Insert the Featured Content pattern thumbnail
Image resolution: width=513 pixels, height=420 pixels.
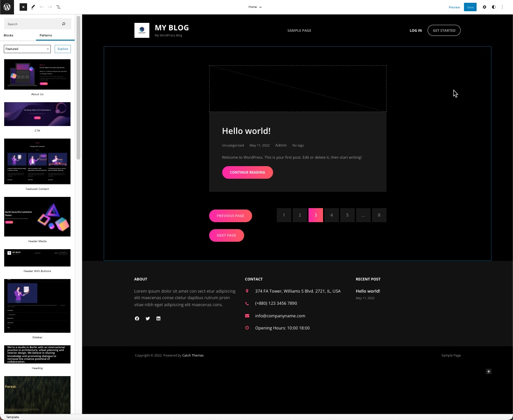[x=37, y=161]
